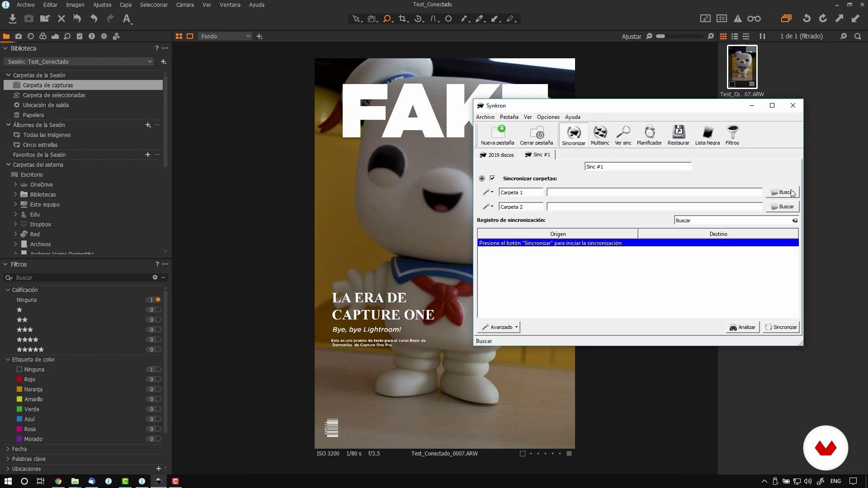Open the output gear tool tab
Image resolution: width=868 pixels, height=488 pixels.
(104, 36)
